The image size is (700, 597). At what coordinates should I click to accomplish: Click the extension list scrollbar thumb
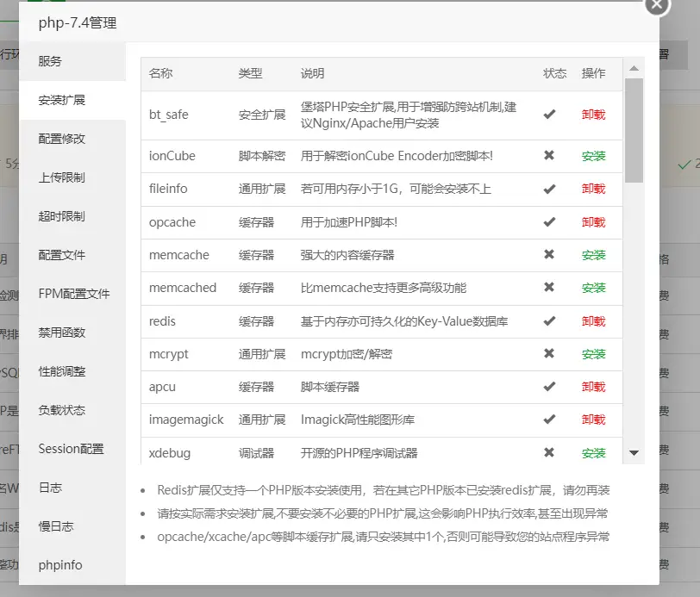[x=634, y=129]
